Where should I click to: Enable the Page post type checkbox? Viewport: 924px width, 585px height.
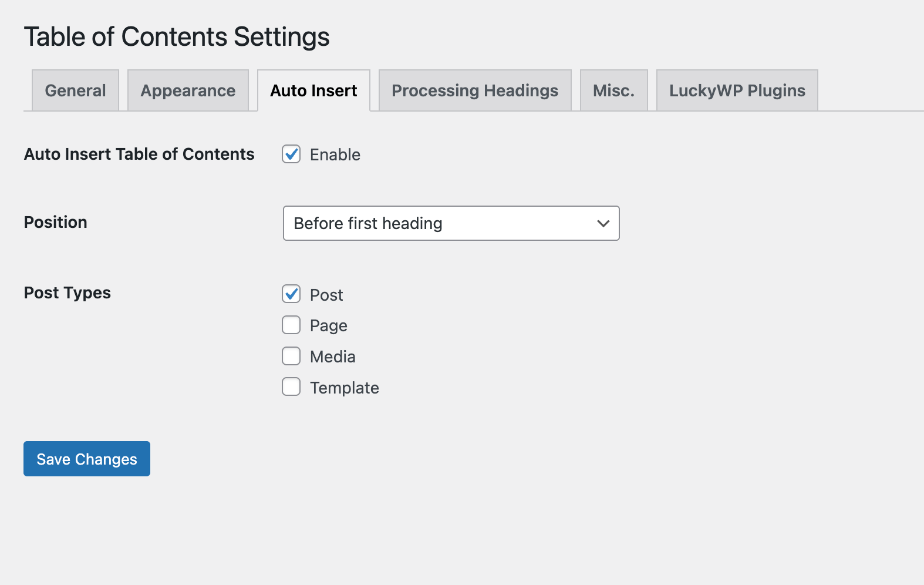(291, 325)
